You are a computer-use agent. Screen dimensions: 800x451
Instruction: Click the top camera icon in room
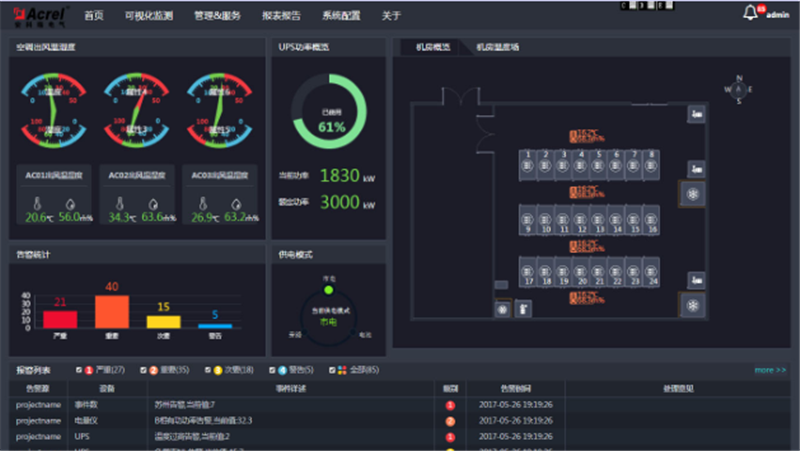[694, 116]
